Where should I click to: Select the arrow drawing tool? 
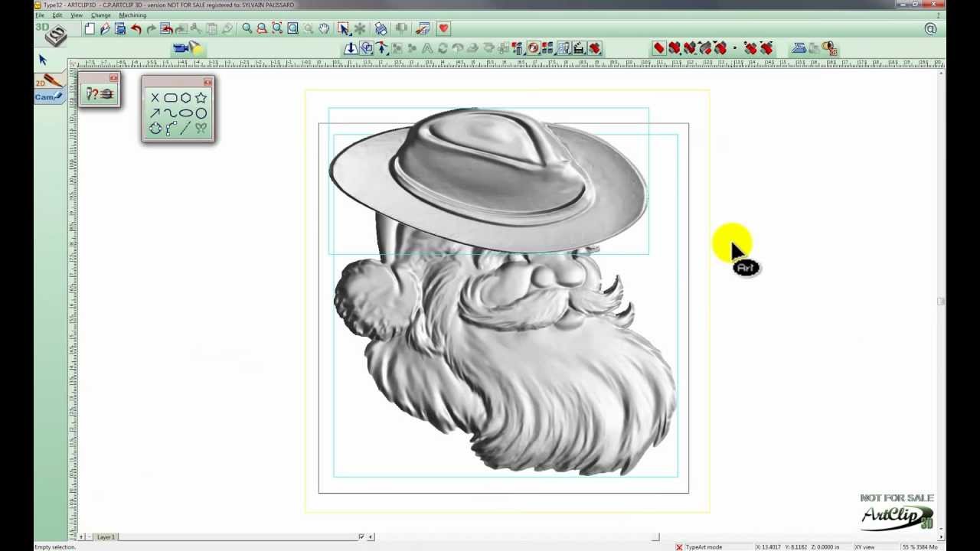coord(155,113)
